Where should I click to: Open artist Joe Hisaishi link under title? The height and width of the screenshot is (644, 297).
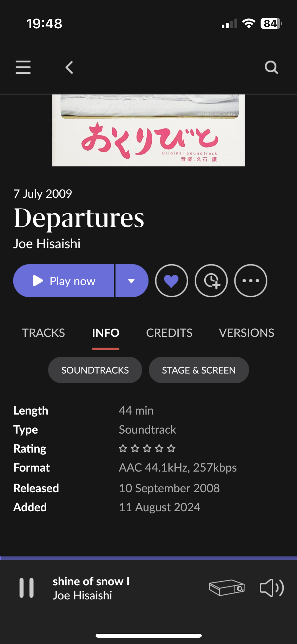(x=47, y=244)
